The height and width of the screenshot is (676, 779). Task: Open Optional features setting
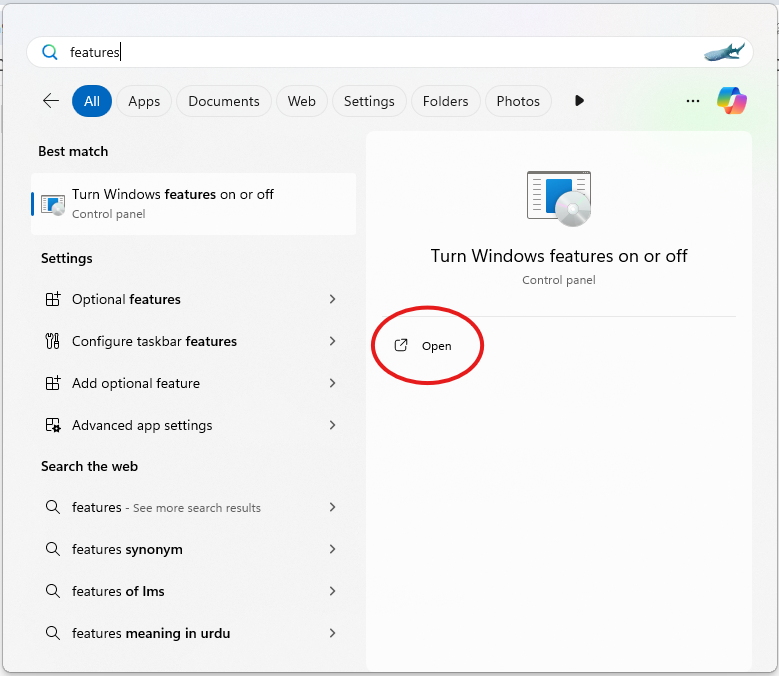(x=193, y=299)
